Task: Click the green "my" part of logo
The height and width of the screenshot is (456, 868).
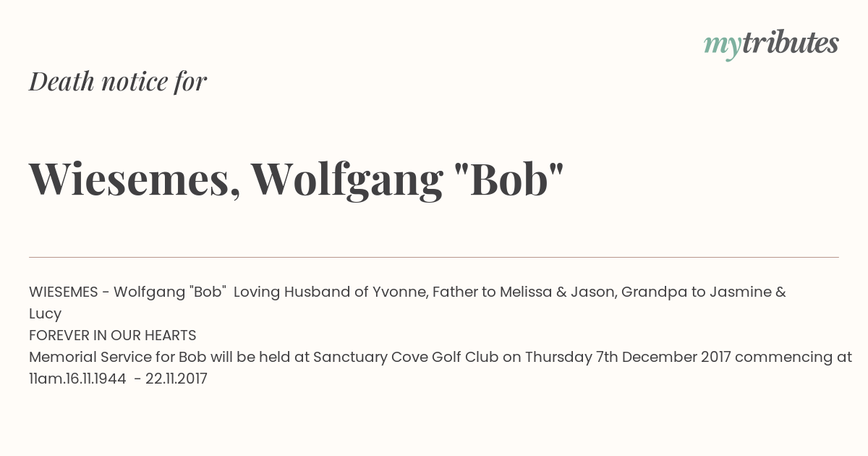Action: [x=722, y=46]
